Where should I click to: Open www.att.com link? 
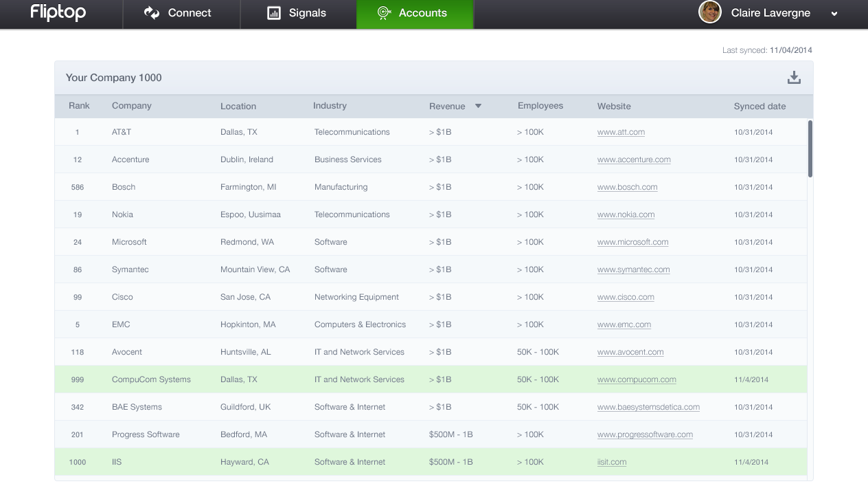click(621, 132)
